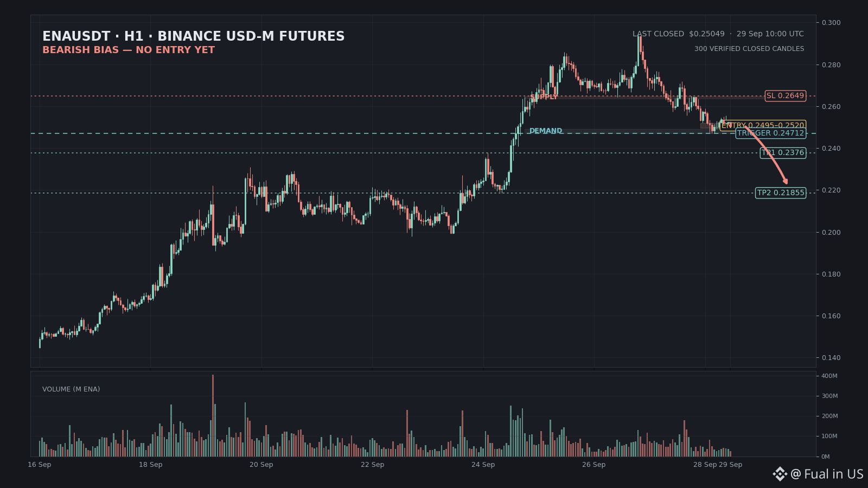Click the 26 Sep date axis marker

[x=593, y=465]
